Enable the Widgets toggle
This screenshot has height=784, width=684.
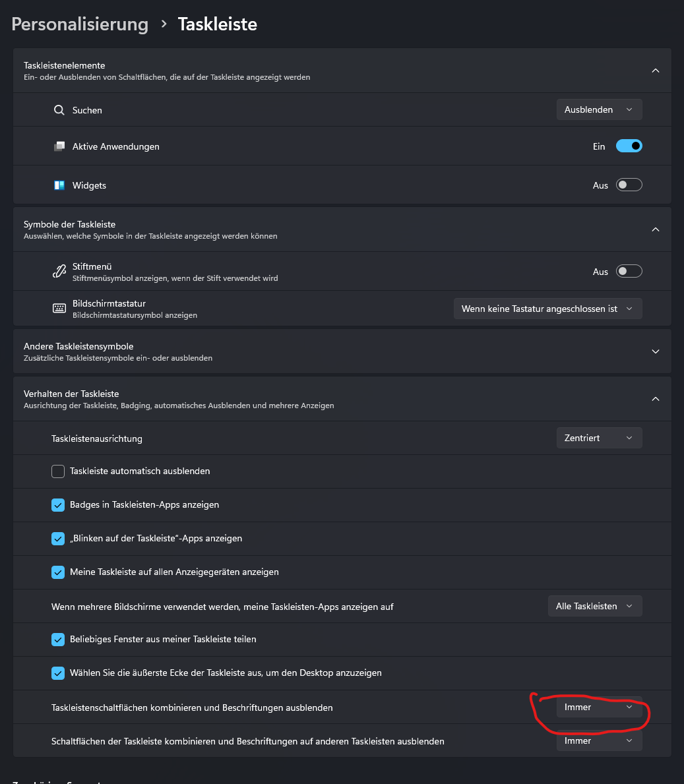[629, 185]
